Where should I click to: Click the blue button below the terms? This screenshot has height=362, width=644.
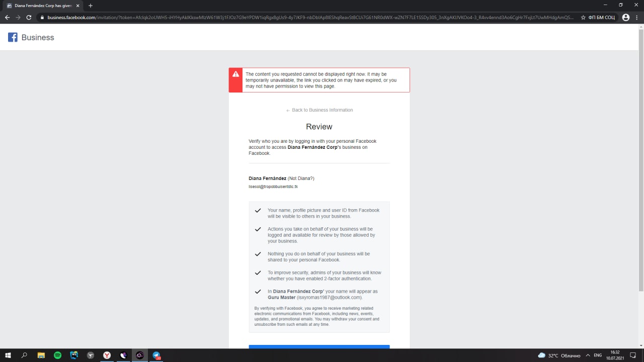pyautogui.click(x=319, y=346)
